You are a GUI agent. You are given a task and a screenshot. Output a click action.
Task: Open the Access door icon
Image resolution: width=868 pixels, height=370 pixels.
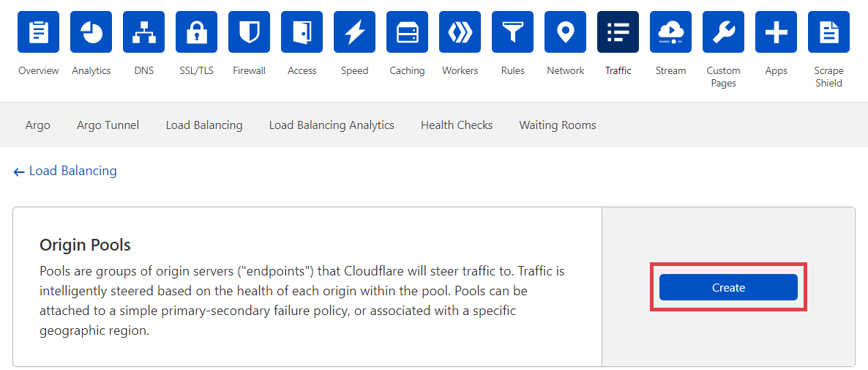pyautogui.click(x=302, y=32)
